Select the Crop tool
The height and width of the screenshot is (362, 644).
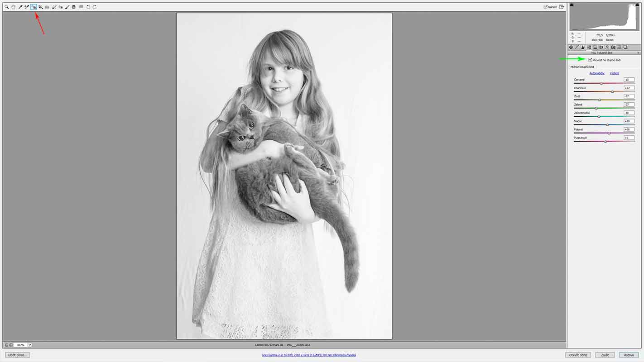40,7
